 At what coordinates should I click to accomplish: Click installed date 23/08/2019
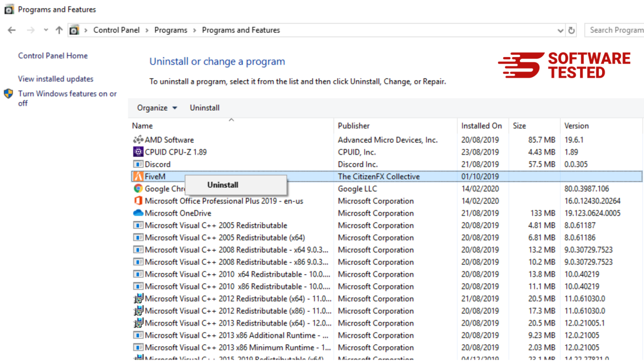(480, 152)
